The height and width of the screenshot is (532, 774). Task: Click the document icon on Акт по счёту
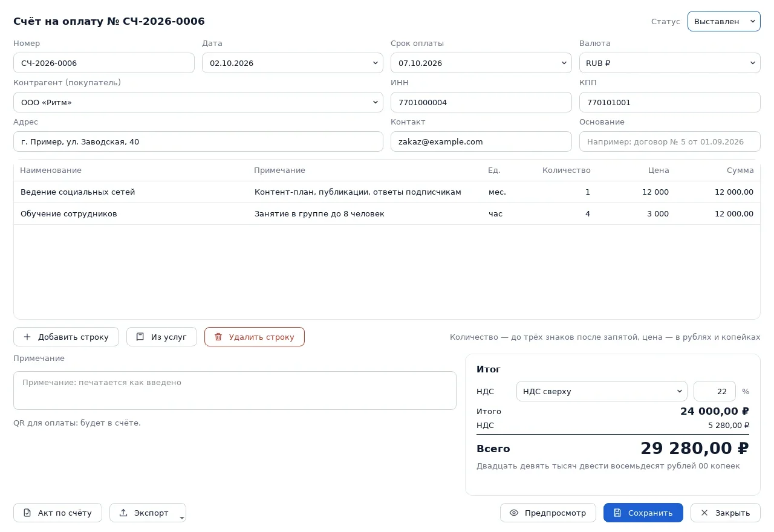point(27,513)
